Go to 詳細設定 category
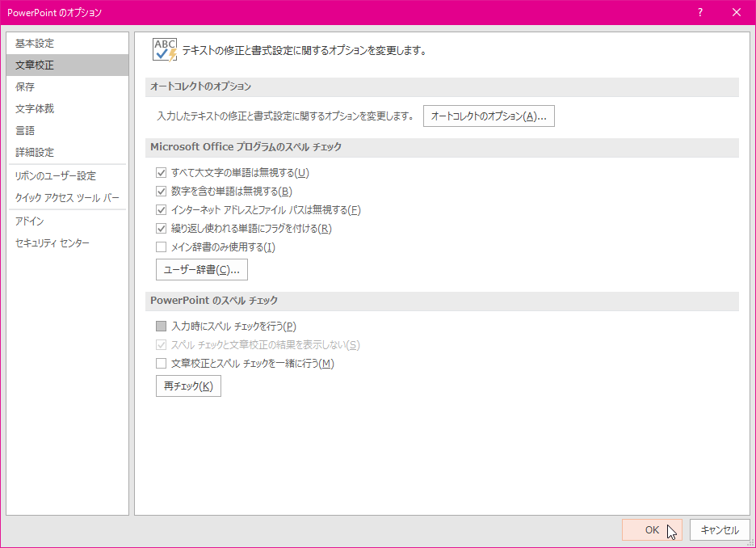 click(68, 153)
